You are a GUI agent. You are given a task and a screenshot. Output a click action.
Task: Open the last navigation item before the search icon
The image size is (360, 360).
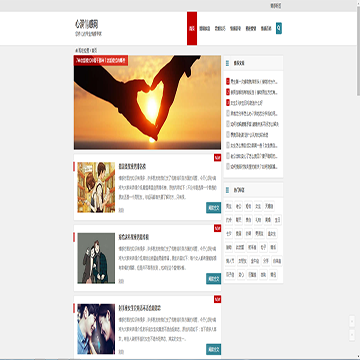[x=266, y=28]
